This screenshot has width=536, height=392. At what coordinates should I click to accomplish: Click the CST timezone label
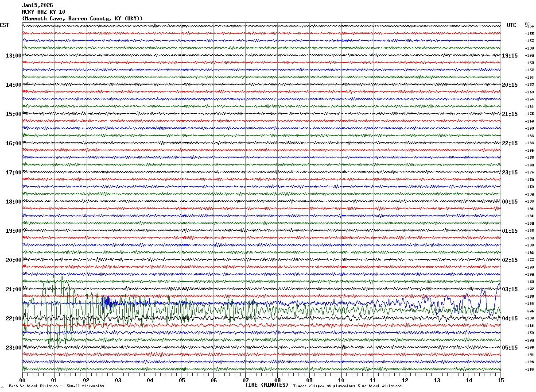point(4,25)
